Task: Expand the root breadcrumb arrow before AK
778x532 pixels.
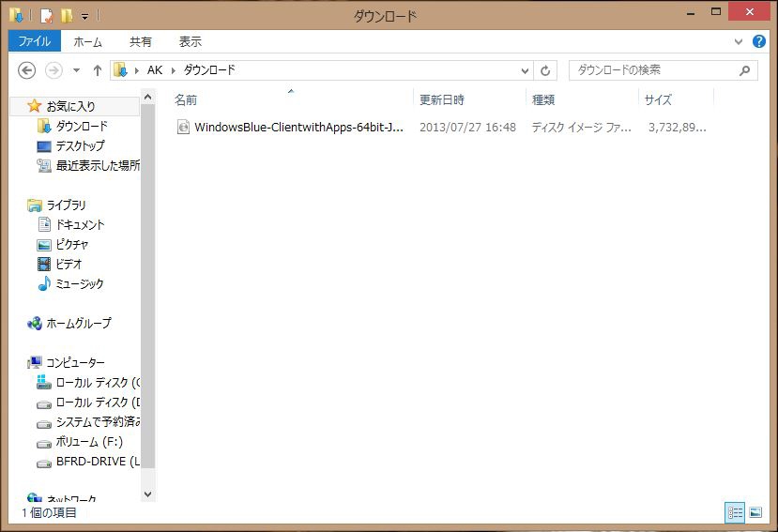Action: tap(137, 70)
